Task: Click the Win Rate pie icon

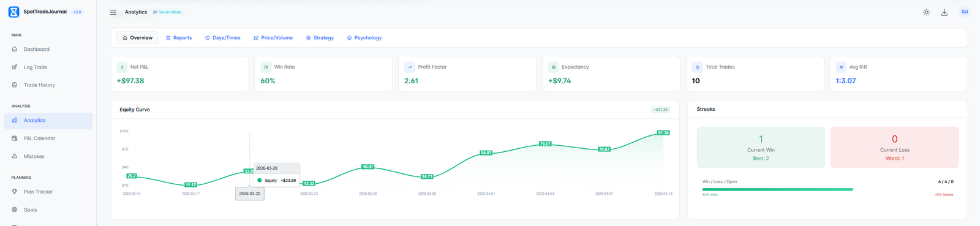Action: (266, 67)
